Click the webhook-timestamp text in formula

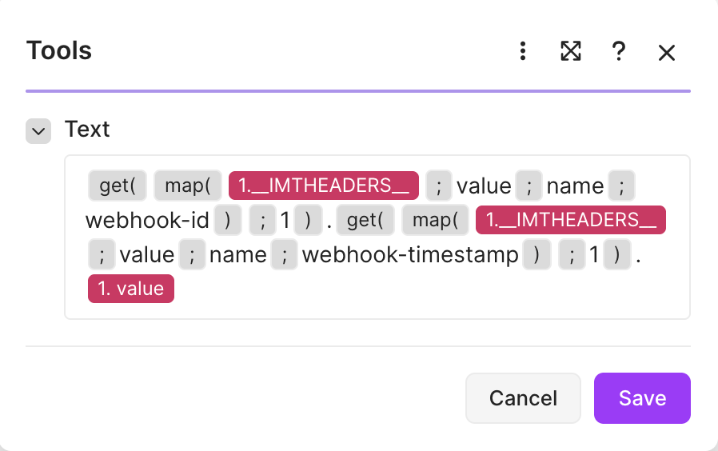[x=410, y=255]
